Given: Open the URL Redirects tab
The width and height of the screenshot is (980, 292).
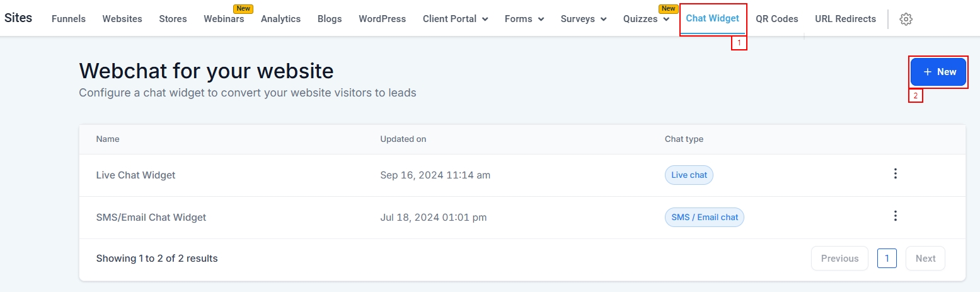Looking at the screenshot, I should pos(845,19).
